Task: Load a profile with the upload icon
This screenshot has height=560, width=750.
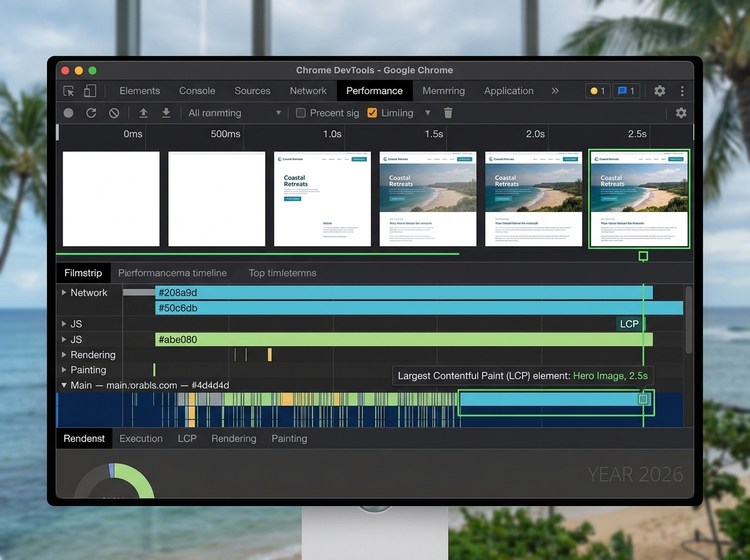Action: pos(143,113)
